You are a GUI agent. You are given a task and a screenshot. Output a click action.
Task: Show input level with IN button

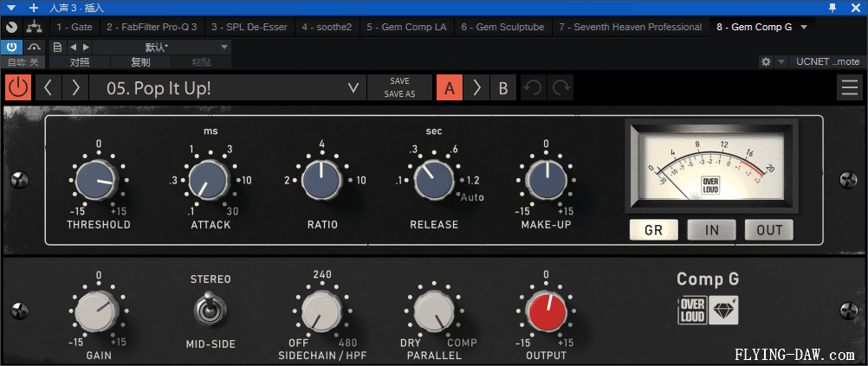(x=710, y=229)
